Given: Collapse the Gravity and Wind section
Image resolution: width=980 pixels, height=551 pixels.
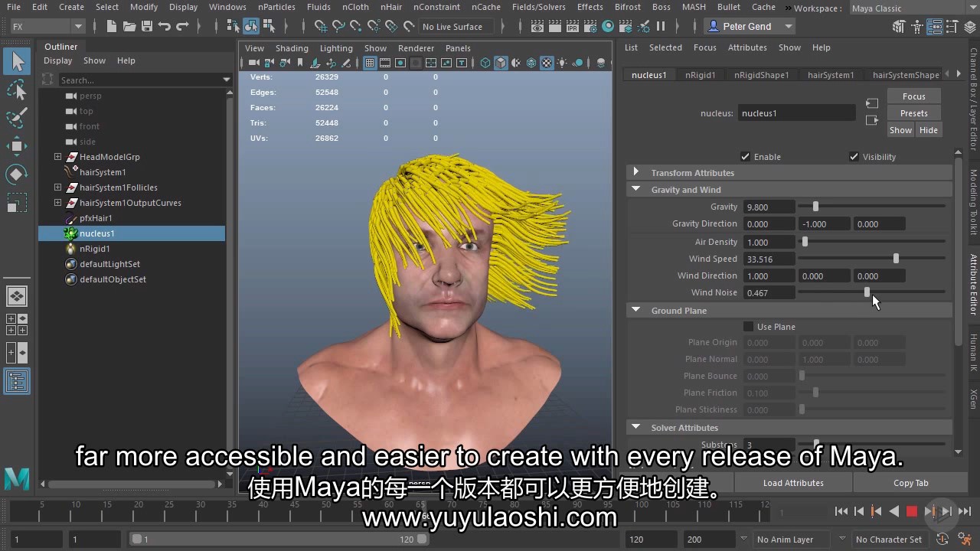Looking at the screenshot, I should 635,189.
